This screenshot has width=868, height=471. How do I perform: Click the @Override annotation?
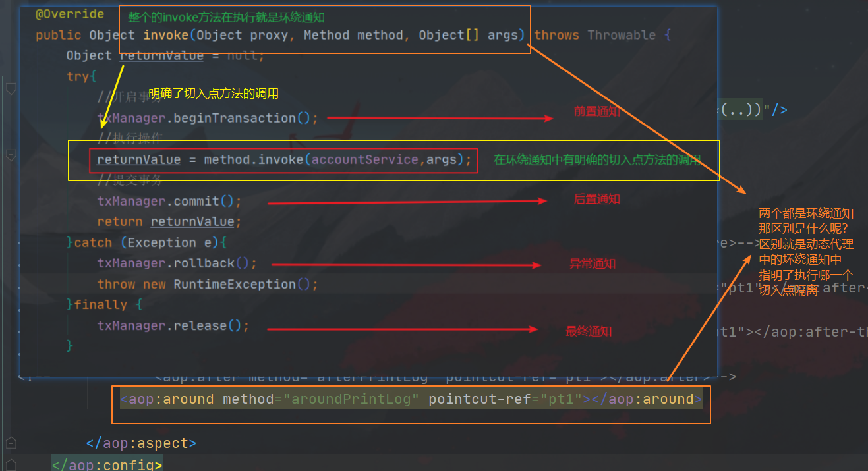70,14
